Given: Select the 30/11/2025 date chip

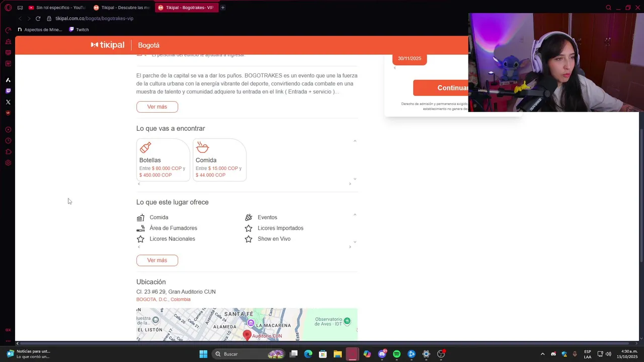Looking at the screenshot, I should [410, 58].
